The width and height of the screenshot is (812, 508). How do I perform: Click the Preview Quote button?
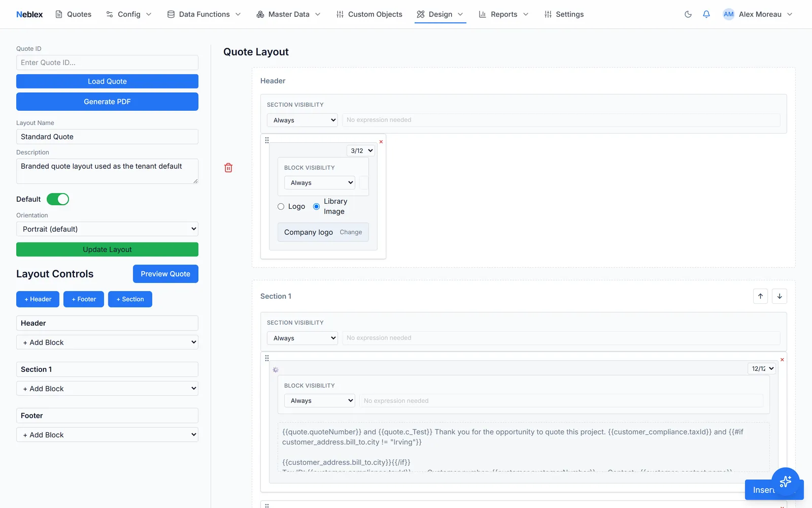[165, 274]
